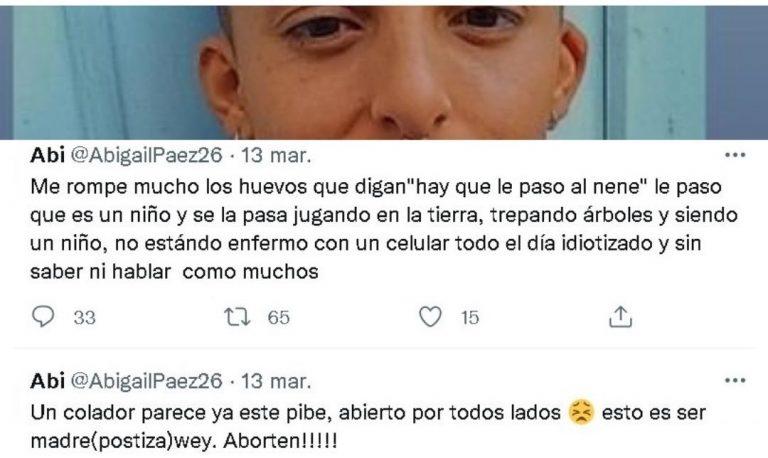Open @AbigailPaez26 handle on first tweet
The image size is (768, 458).
146,155
